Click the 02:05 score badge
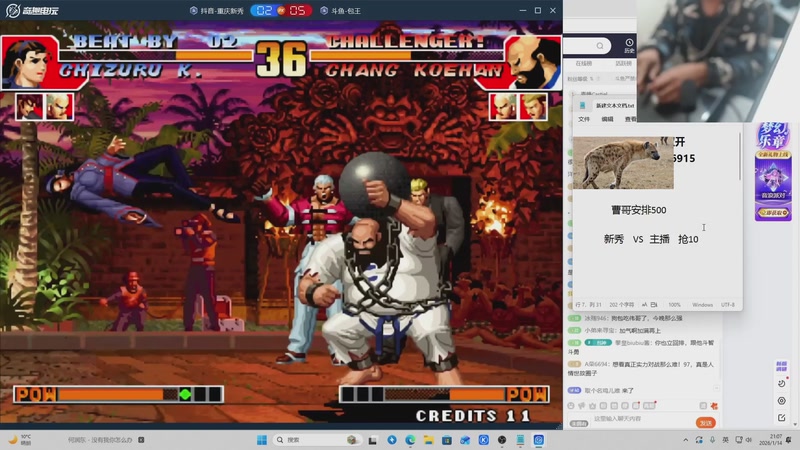 click(x=281, y=10)
